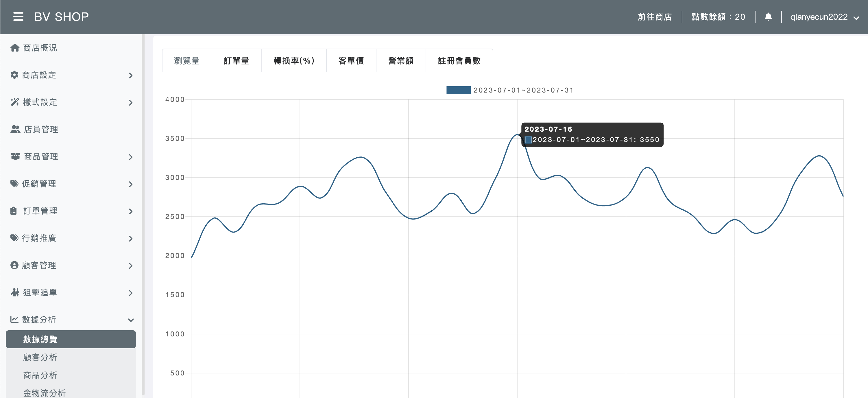Screen dimensions: 868x398
Task: Switch to the 訂單量 tab
Action: (237, 61)
